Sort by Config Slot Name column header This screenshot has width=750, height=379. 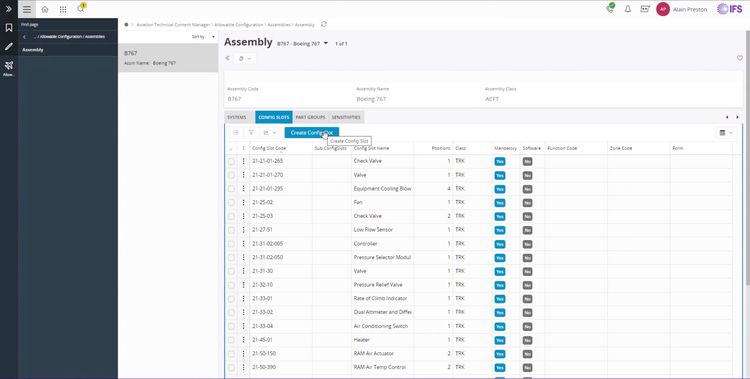click(x=371, y=148)
